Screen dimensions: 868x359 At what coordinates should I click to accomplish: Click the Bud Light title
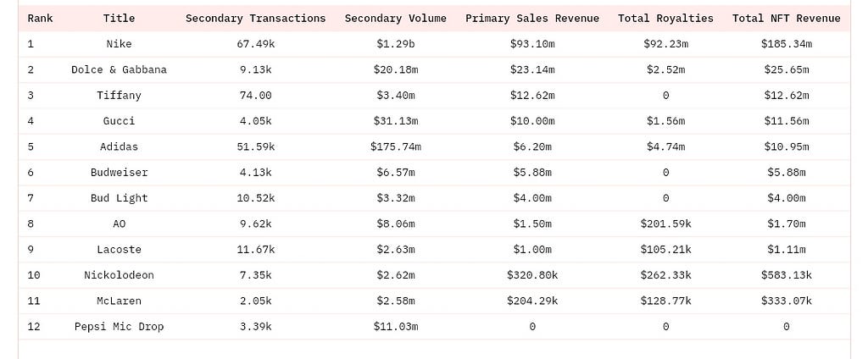tap(119, 198)
